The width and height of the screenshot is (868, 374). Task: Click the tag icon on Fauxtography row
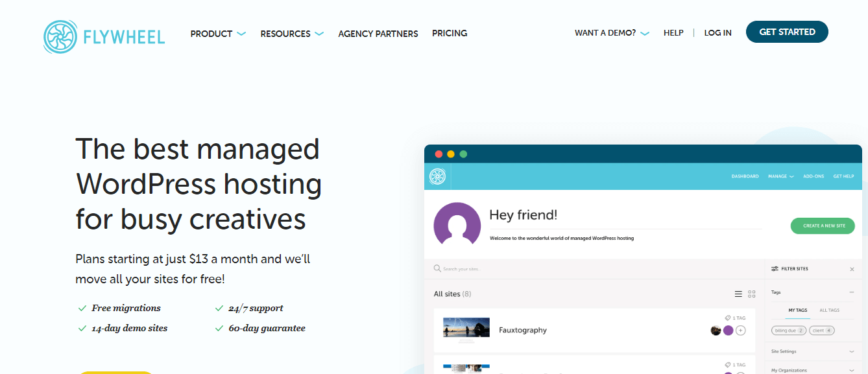click(727, 318)
